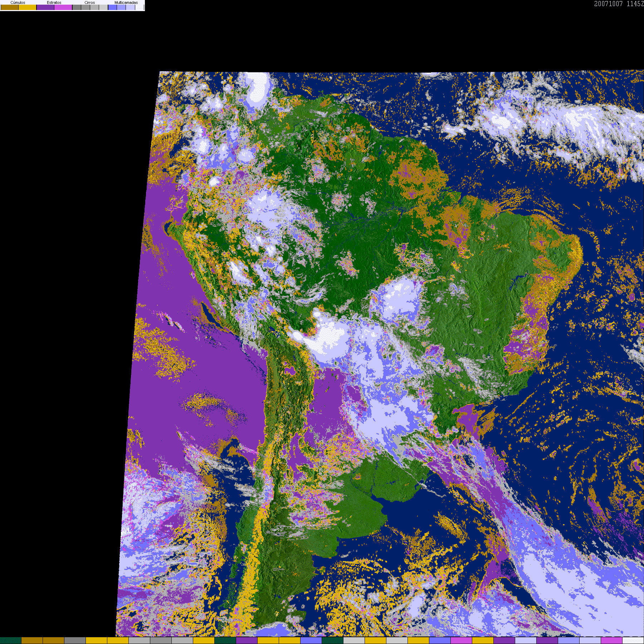The height and width of the screenshot is (644, 644).
Task: Choose the lightest gray Cirros legend swatch
Action: [103, 8]
